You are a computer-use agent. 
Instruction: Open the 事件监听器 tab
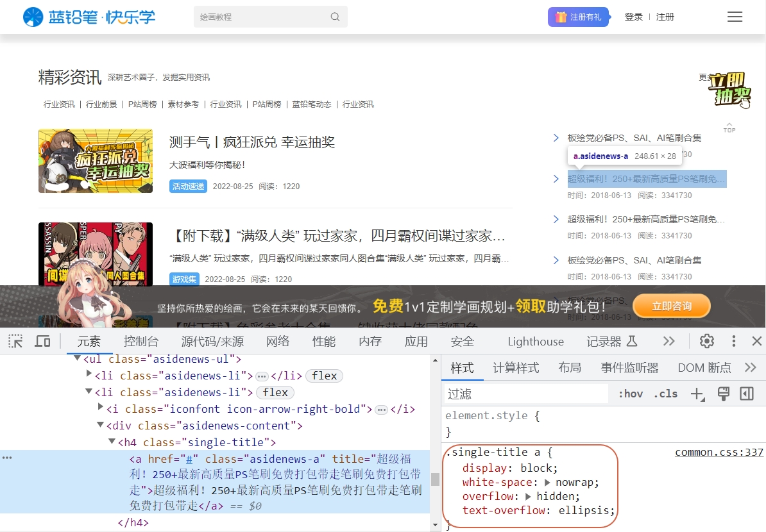pos(629,367)
